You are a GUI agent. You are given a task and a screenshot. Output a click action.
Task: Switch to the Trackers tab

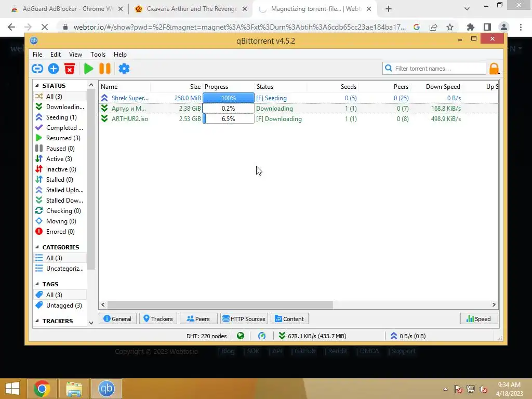click(x=158, y=319)
